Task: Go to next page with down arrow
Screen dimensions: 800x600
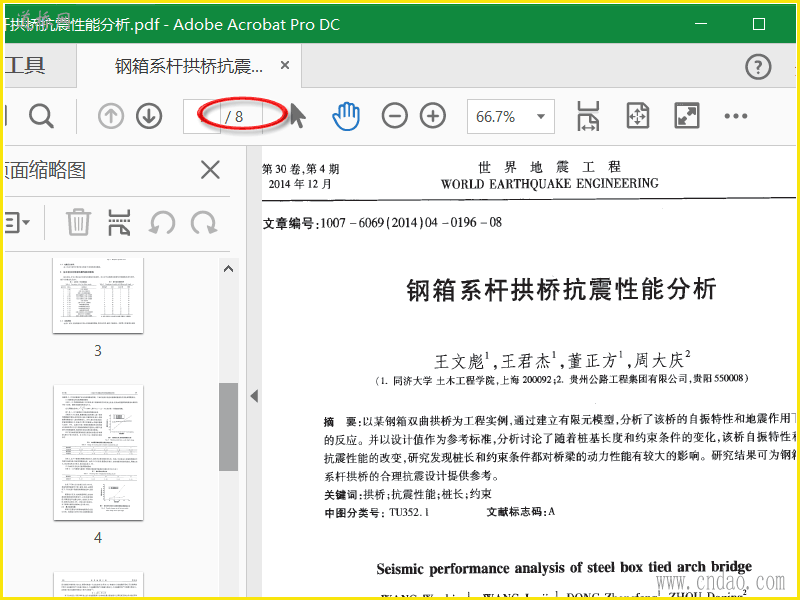Action: 149,116
